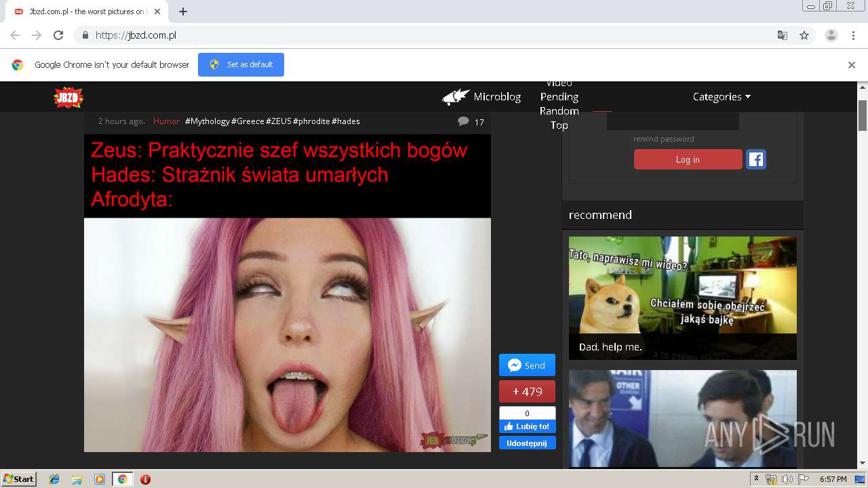Open the Zeus Hades Afrodyta meme image
The height and width of the screenshot is (488, 868).
288,293
